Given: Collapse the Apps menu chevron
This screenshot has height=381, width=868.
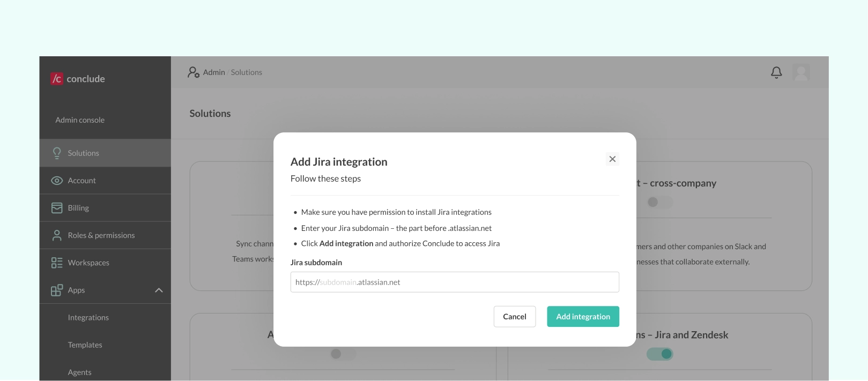Looking at the screenshot, I should (159, 290).
